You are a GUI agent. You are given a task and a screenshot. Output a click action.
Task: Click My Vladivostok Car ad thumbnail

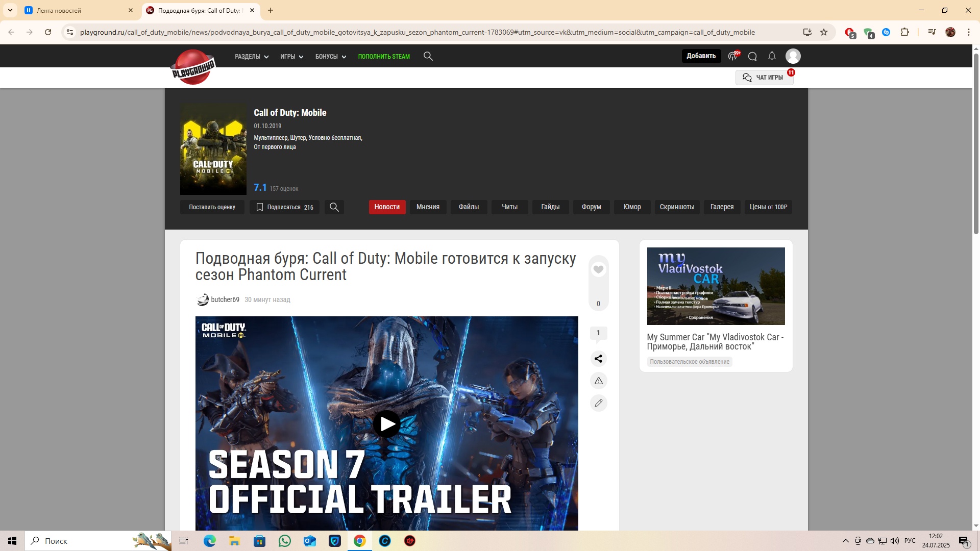[716, 286]
